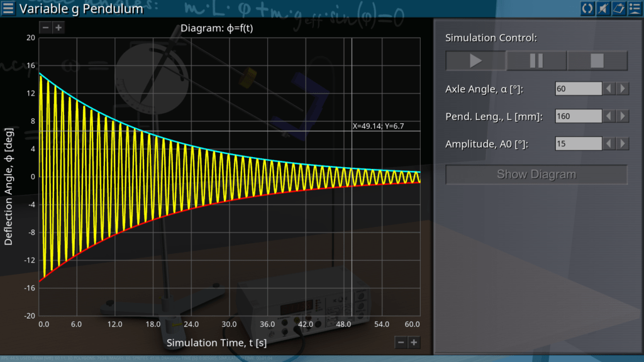Stop the simulation with the square button
644x362 pixels.
click(597, 61)
